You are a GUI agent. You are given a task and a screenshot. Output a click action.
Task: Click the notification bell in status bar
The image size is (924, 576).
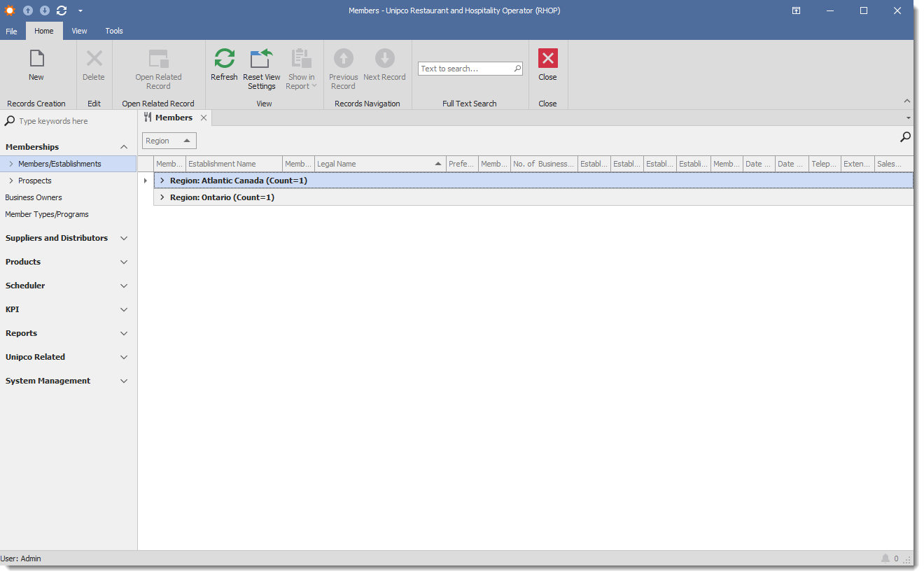pyautogui.click(x=885, y=559)
